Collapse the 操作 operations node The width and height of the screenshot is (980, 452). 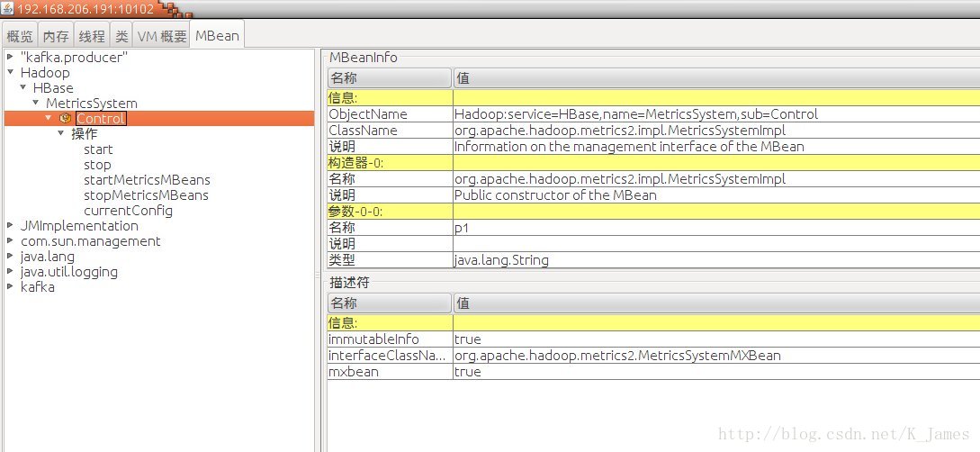pyautogui.click(x=61, y=134)
